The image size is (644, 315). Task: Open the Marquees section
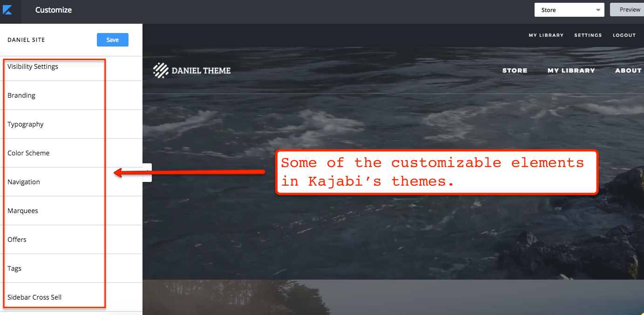[x=71, y=211]
